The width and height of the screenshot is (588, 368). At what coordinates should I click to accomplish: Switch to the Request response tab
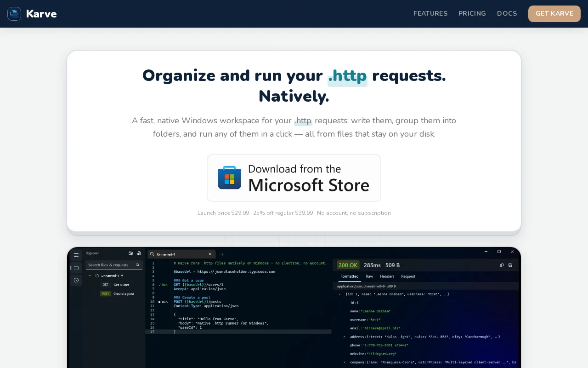coord(408,276)
